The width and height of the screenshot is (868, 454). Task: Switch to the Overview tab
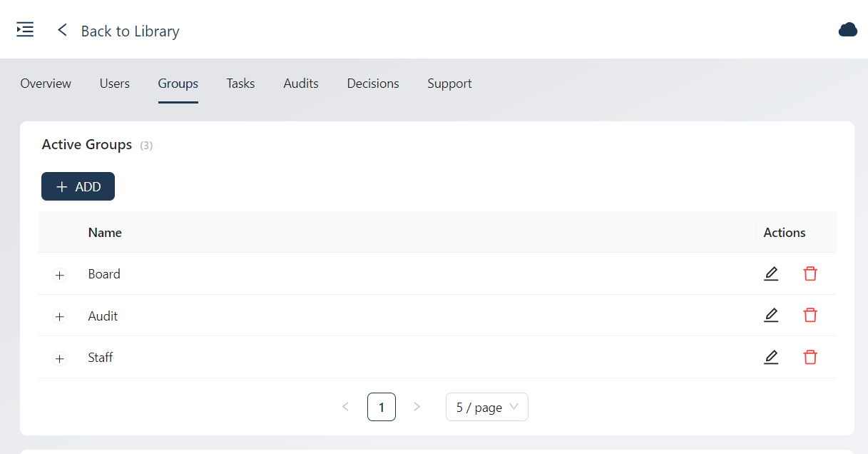tap(46, 84)
